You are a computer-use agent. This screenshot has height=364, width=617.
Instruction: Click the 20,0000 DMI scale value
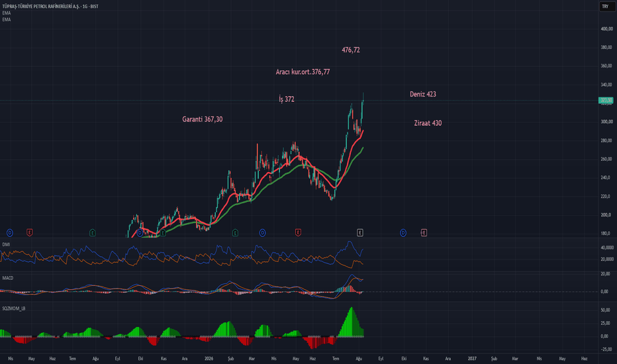click(x=608, y=259)
